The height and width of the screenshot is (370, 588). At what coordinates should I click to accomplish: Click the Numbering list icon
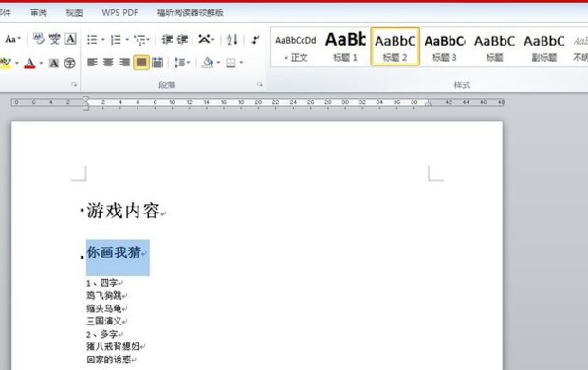(116, 40)
